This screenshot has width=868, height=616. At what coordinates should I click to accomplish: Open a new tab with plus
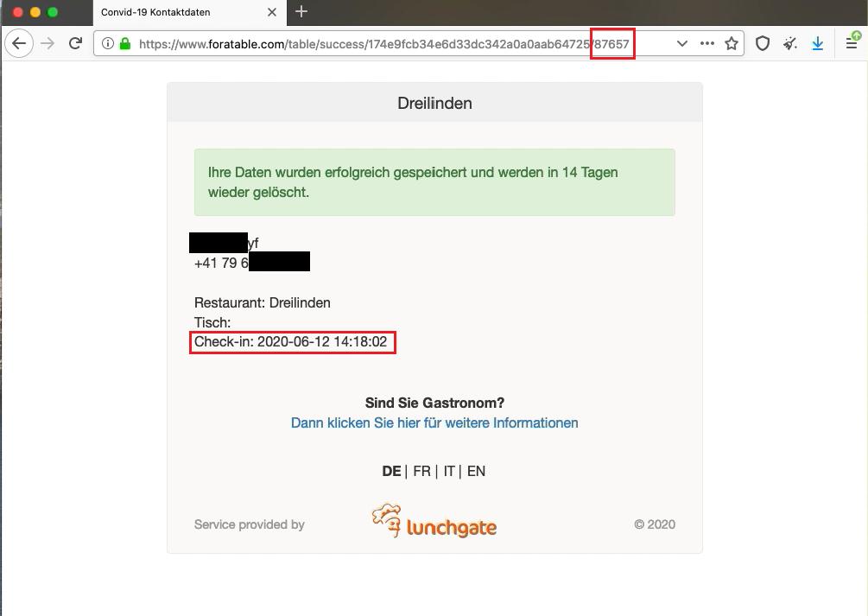(x=301, y=11)
